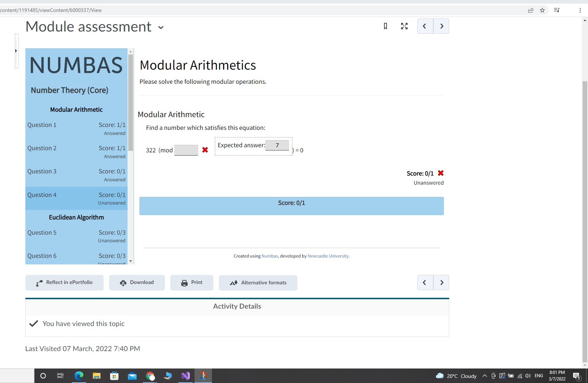Enter fullscreen mode using the expand icon
Viewport: 588px width, 383px height.
404,26
